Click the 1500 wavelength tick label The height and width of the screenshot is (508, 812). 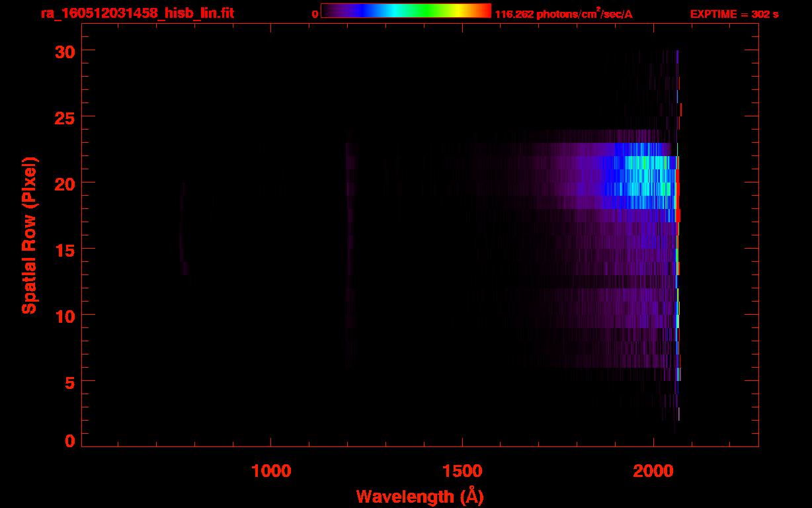pyautogui.click(x=462, y=470)
